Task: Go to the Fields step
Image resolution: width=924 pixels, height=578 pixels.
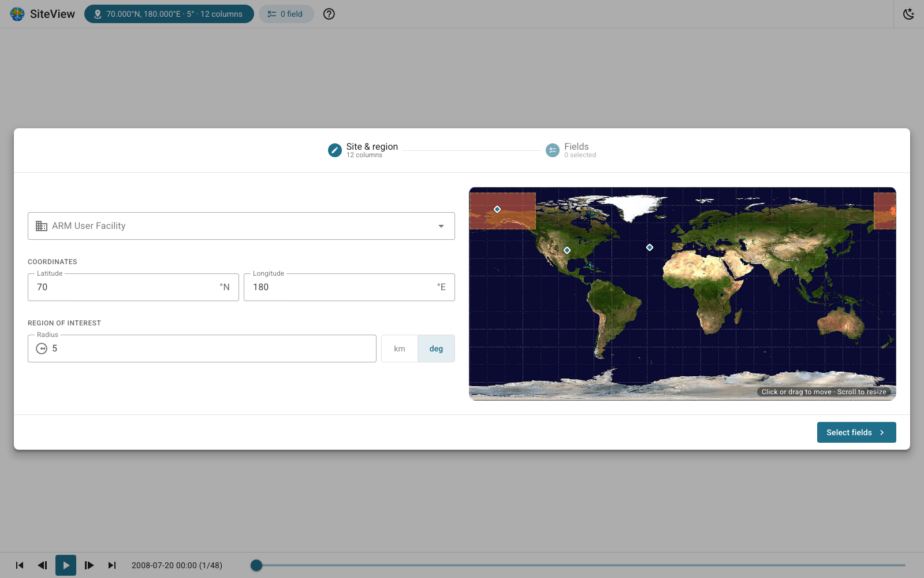Action: (x=571, y=150)
